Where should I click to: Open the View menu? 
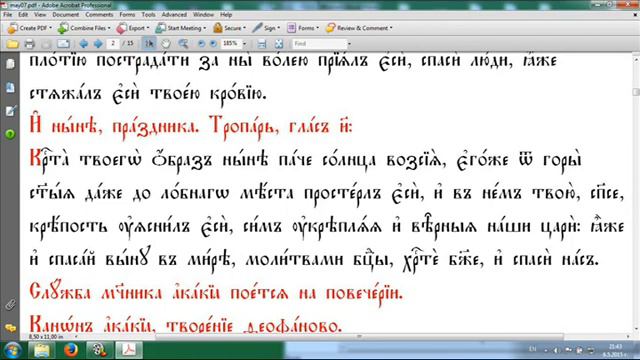40,14
